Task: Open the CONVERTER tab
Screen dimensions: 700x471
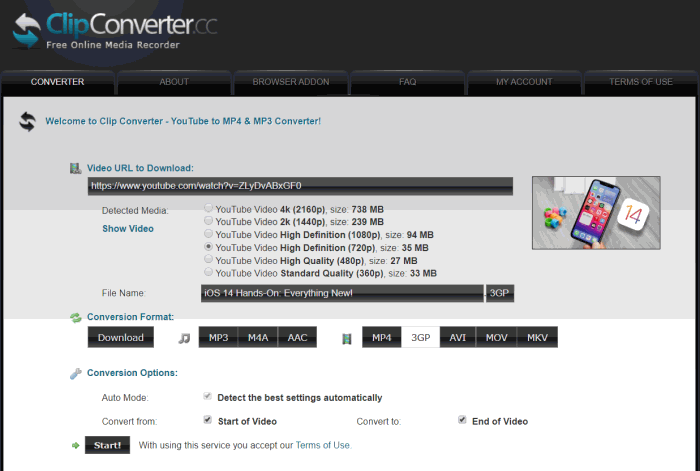Action: 58,82
